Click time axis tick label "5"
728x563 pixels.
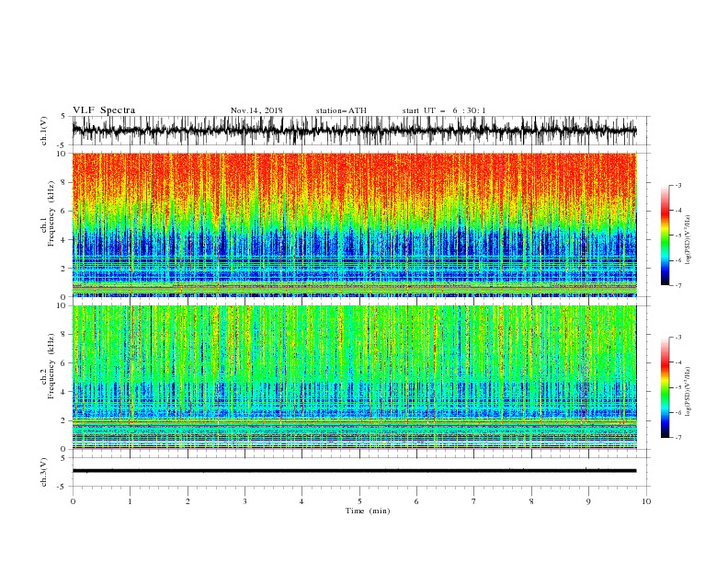tap(359, 501)
